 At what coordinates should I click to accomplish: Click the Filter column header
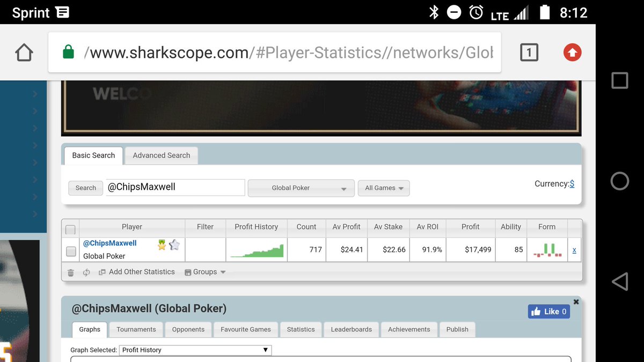[206, 227]
